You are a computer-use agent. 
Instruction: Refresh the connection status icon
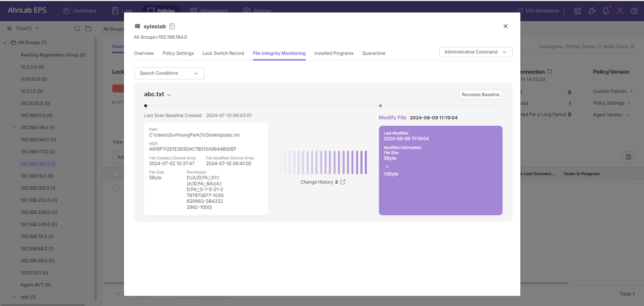click(550, 71)
